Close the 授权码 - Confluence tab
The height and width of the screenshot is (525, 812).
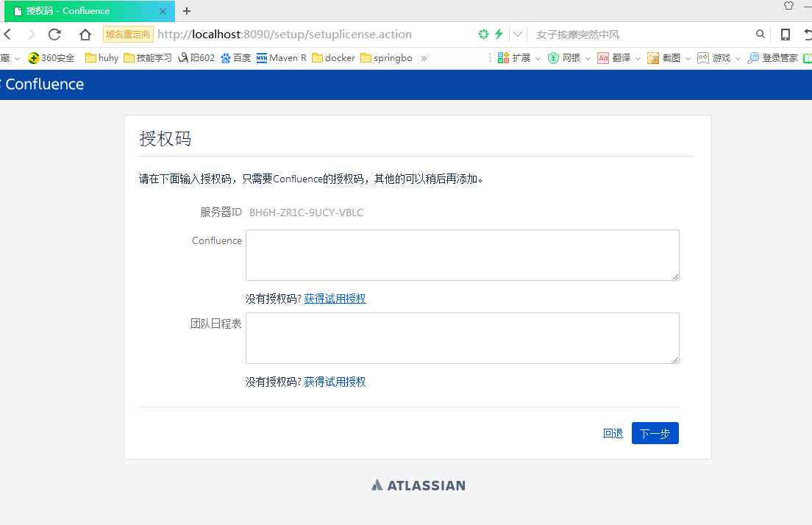point(163,11)
